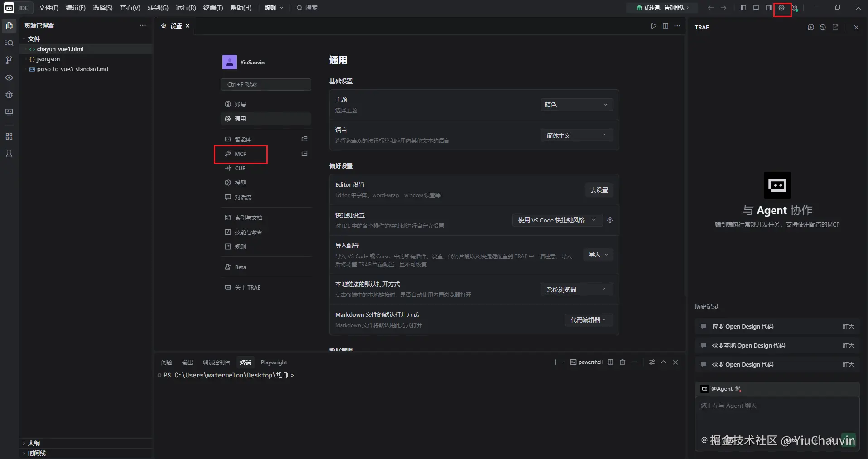Viewport: 868px width, 459px height.
Task: Switch to the 问题 panel tab
Action: point(167,362)
